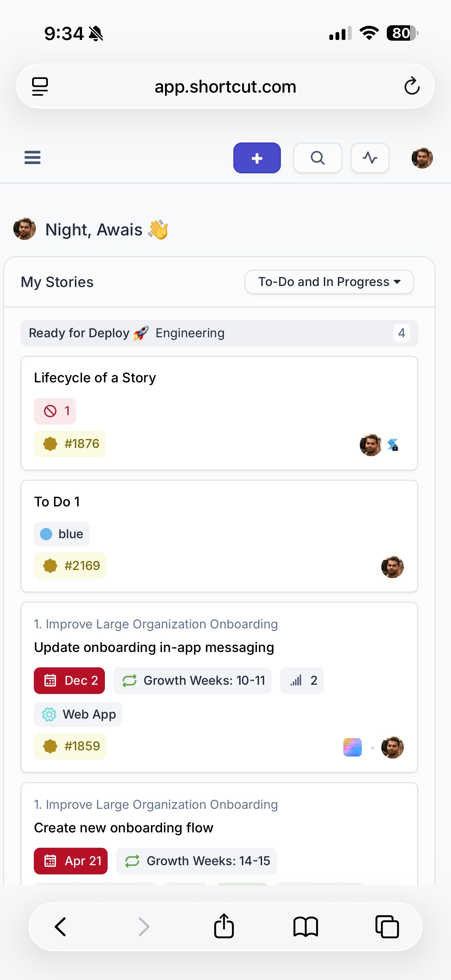Screen dimensions: 451x980
Task: Open Safari bookmarks book icon
Action: [305, 926]
